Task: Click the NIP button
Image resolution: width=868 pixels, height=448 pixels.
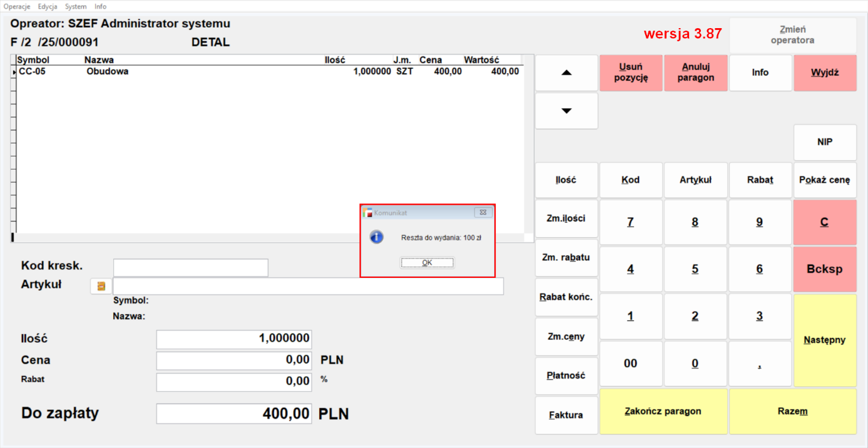Action: pyautogui.click(x=825, y=142)
